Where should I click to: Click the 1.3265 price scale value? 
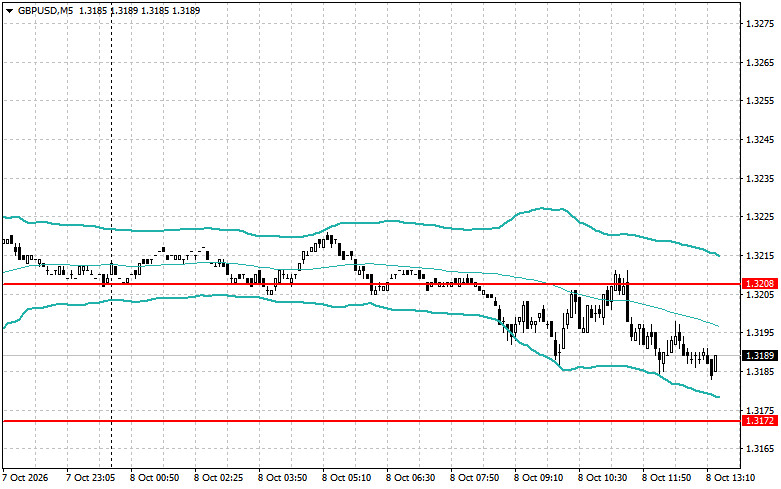coord(760,62)
